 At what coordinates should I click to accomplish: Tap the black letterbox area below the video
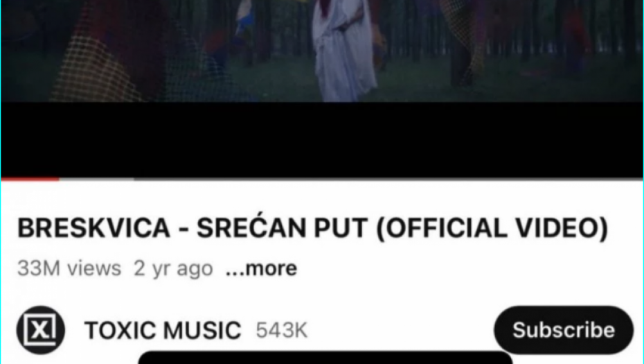coord(322,139)
